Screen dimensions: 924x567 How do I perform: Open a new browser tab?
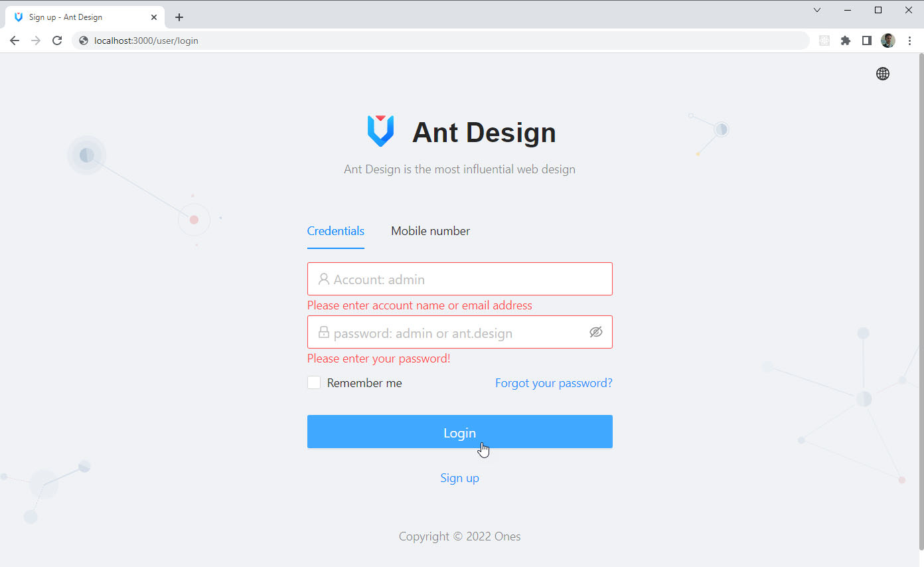[179, 17]
